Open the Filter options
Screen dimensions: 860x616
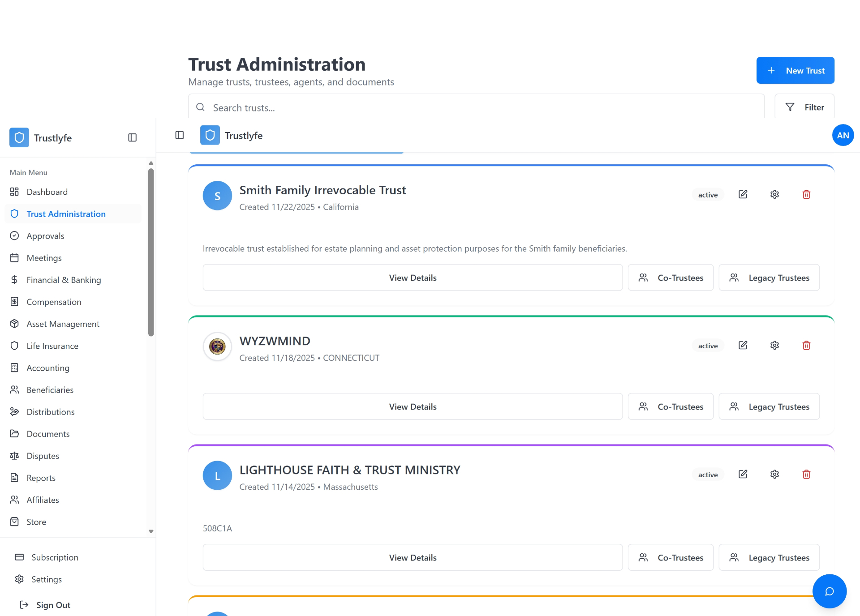(x=804, y=107)
